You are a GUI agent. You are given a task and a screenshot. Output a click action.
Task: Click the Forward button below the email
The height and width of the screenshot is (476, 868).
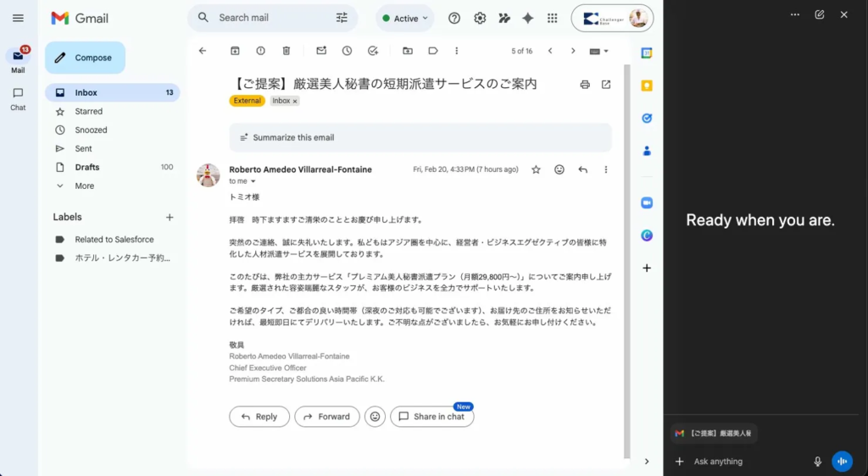[326, 417]
